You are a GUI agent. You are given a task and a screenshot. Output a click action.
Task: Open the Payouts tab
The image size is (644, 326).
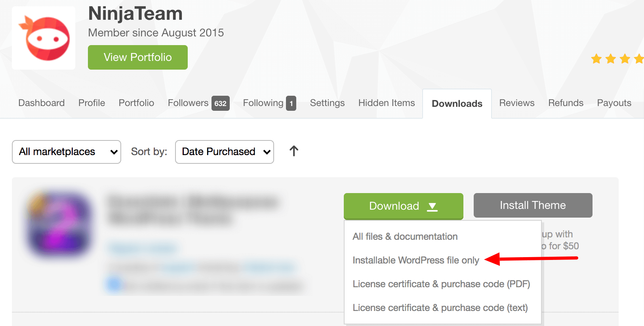pyautogui.click(x=614, y=103)
